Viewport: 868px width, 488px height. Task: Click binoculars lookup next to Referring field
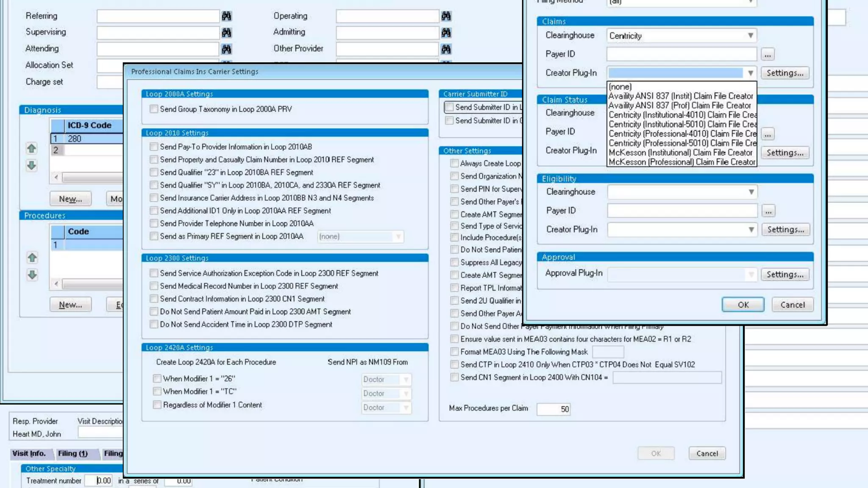point(226,16)
